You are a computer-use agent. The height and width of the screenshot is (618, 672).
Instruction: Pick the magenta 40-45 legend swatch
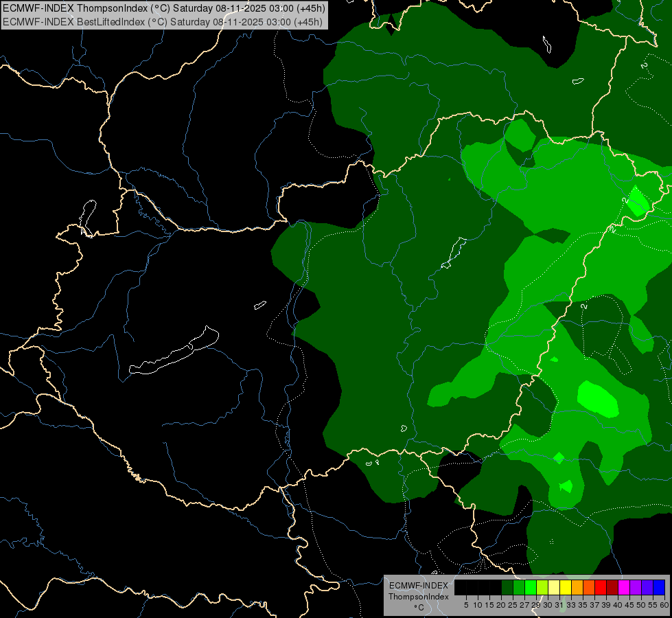[623, 588]
